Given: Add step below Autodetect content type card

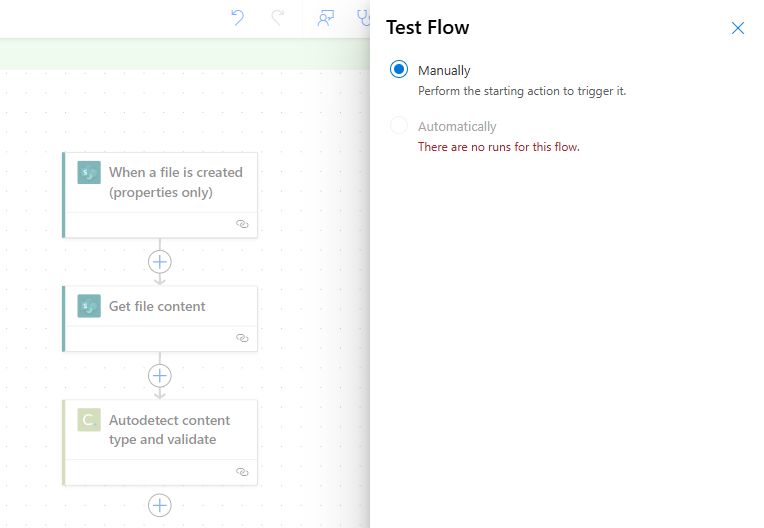Looking at the screenshot, I should [160, 506].
